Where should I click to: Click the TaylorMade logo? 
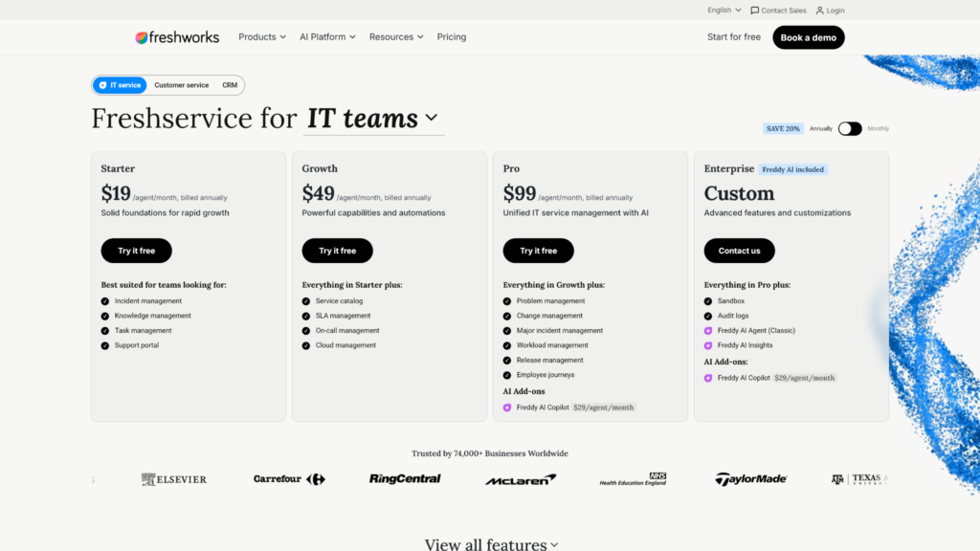coord(750,479)
